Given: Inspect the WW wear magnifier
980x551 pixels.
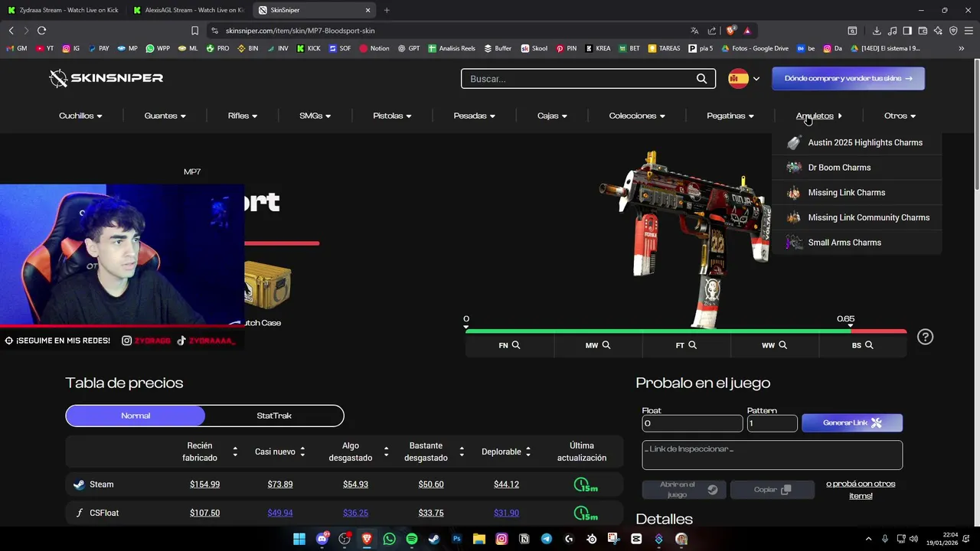Looking at the screenshot, I should [x=782, y=345].
